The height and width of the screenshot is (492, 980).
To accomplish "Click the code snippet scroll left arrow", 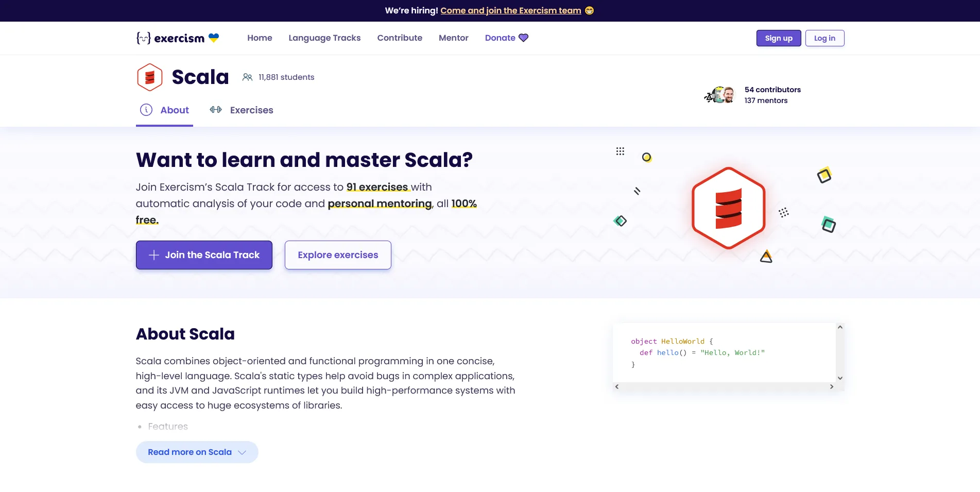I will [x=617, y=386].
